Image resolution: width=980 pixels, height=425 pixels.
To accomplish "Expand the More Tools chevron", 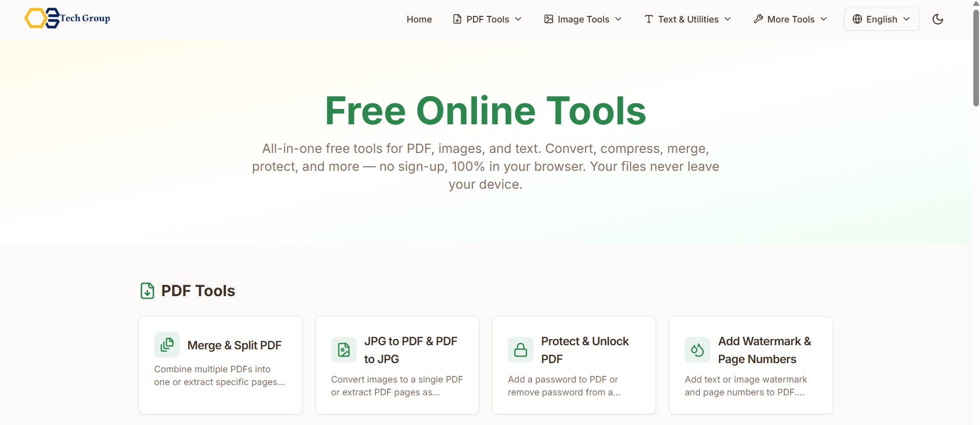I will pos(824,19).
